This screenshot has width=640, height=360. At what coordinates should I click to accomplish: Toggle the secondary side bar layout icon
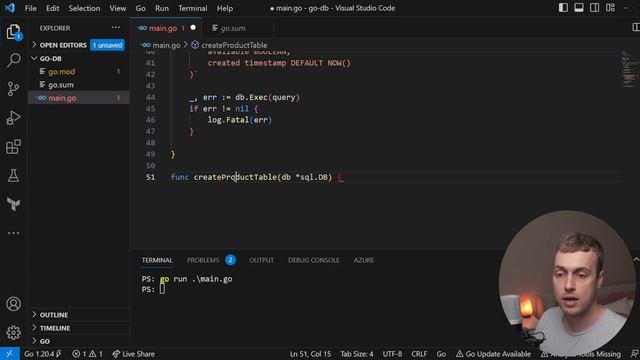click(x=595, y=8)
